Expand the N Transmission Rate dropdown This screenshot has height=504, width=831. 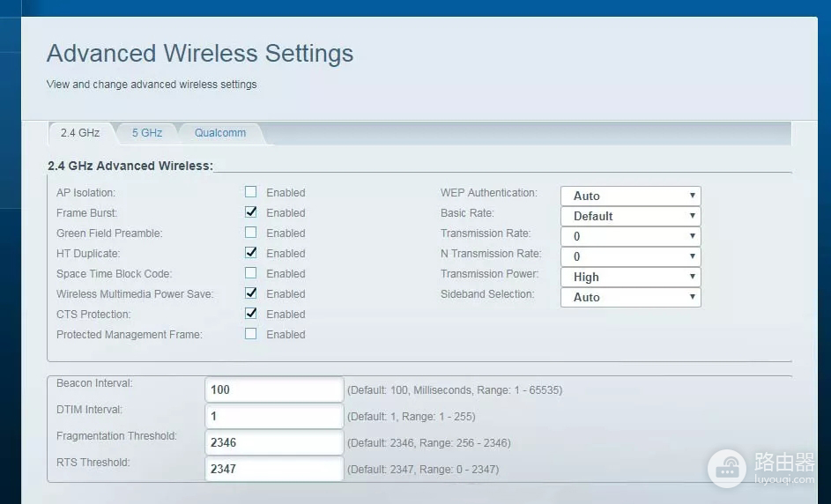[630, 256]
